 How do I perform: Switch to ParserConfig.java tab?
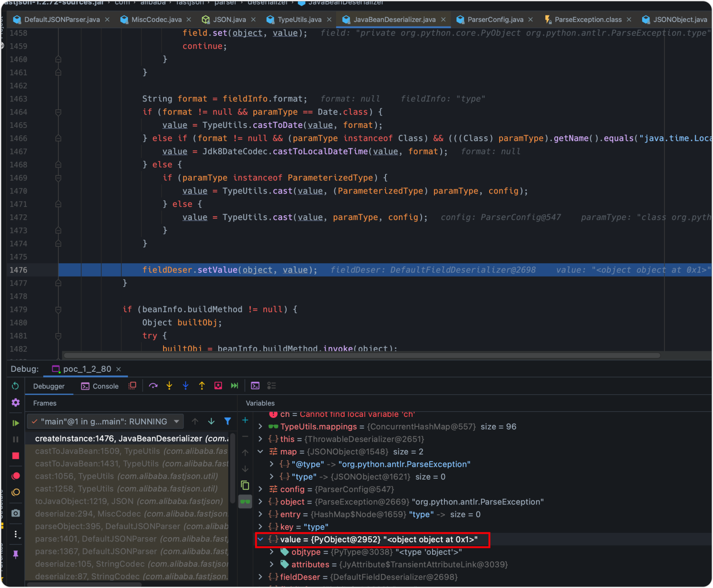(x=495, y=19)
